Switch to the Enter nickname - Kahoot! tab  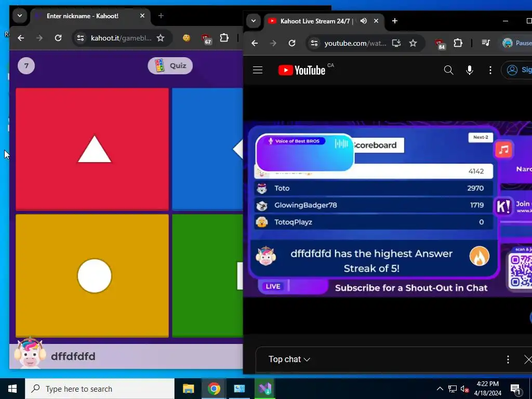click(83, 16)
